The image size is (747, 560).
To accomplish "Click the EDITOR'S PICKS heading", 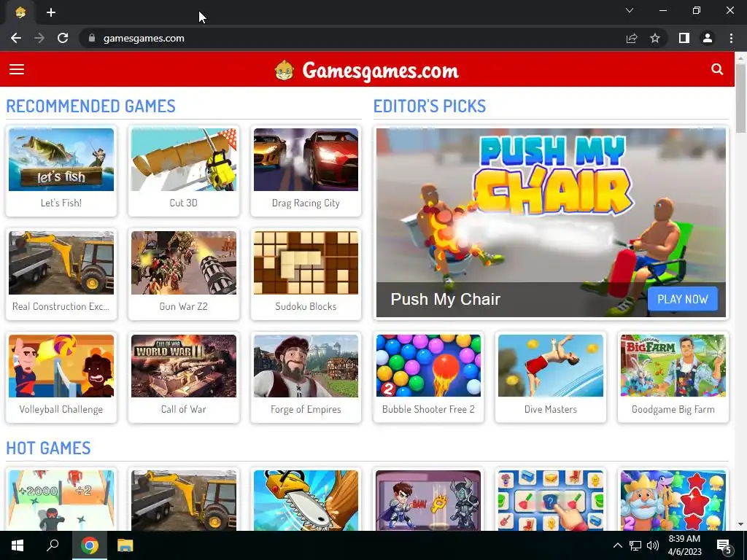I will [430, 106].
